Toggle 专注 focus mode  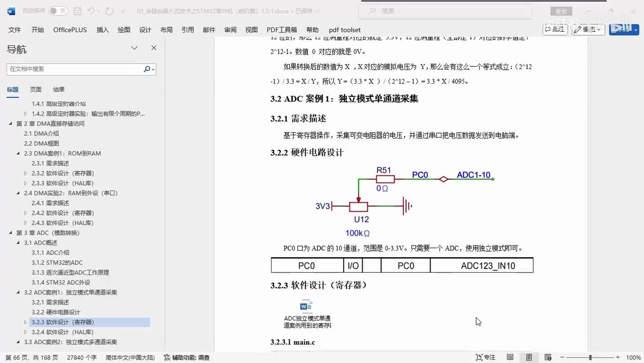[x=486, y=357]
